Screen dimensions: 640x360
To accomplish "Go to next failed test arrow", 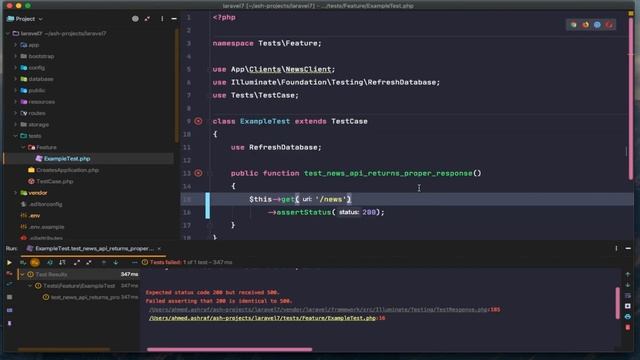I will [116, 262].
